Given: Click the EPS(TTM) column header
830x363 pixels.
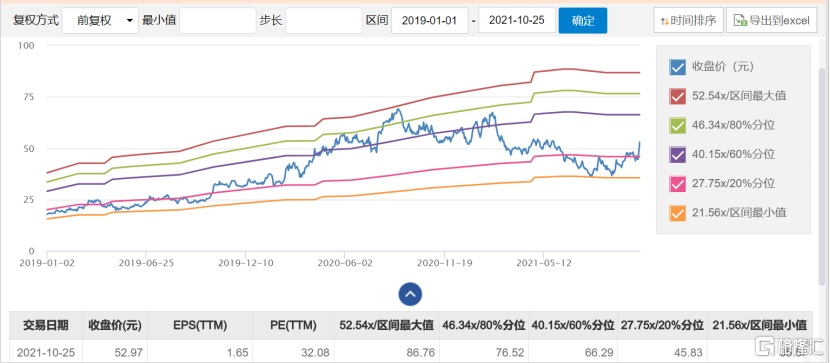Looking at the screenshot, I should pyautogui.click(x=200, y=325).
